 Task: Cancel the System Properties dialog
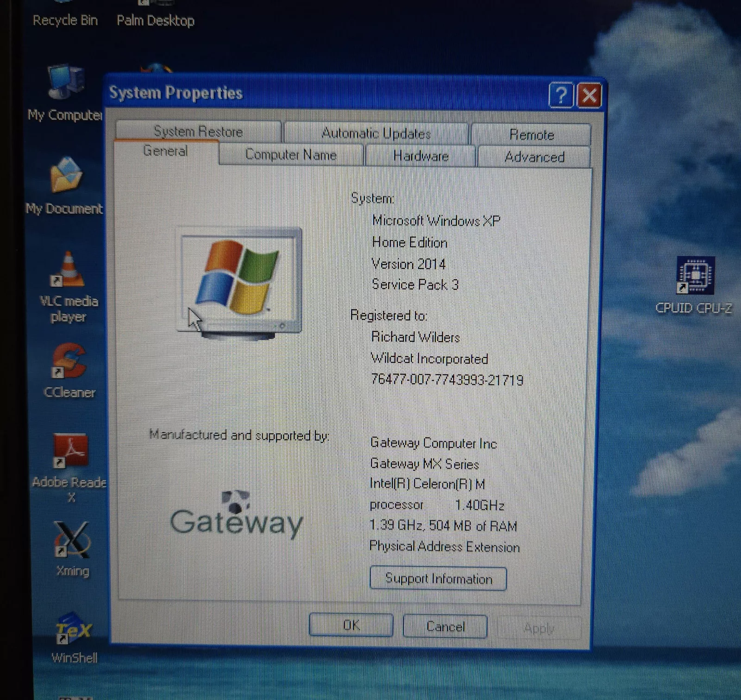(445, 626)
